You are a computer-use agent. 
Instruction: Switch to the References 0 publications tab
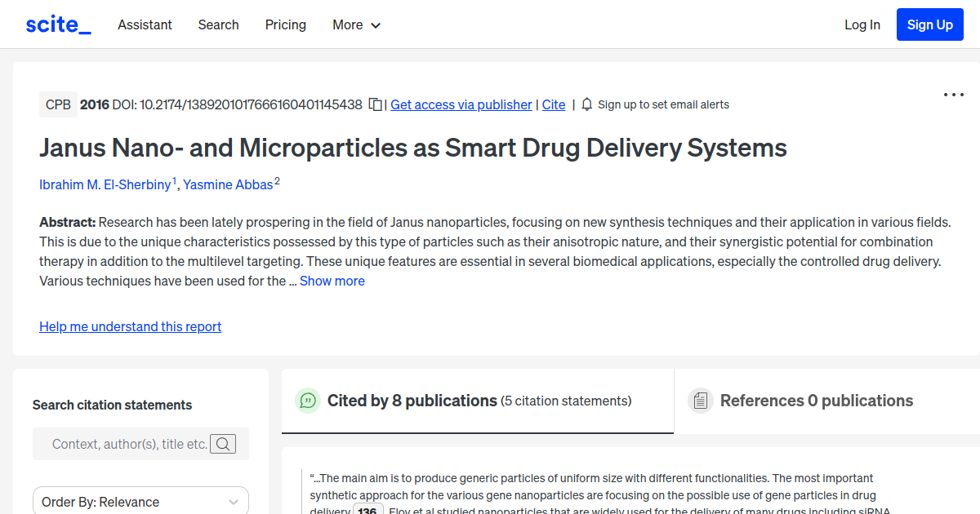pos(817,401)
